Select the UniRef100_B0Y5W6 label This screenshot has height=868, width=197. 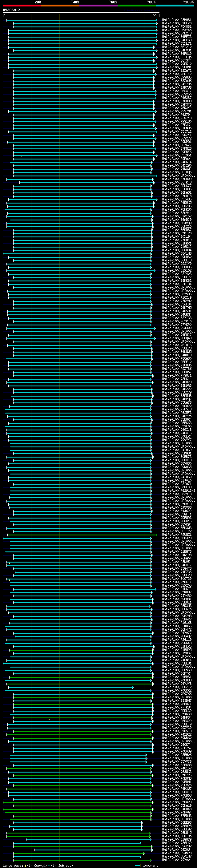point(176,294)
